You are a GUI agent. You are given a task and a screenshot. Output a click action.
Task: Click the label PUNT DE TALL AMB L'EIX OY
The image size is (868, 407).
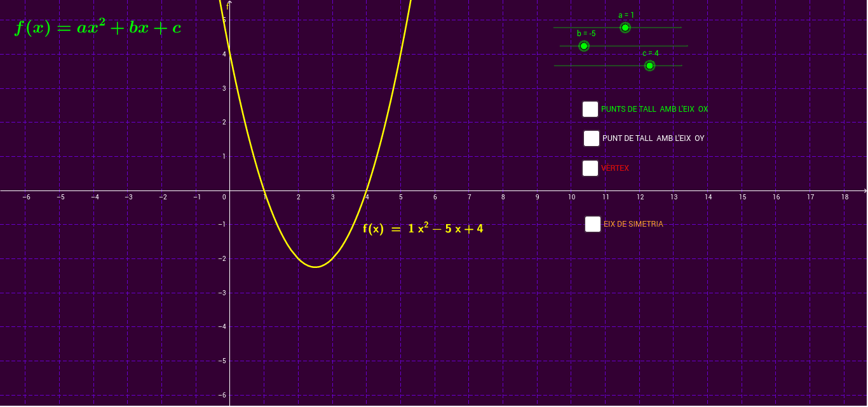[653, 138]
